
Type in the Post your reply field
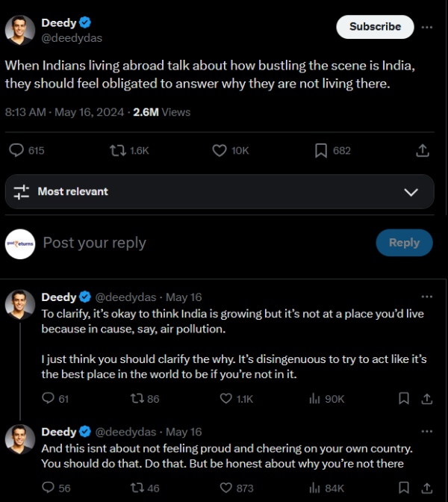click(x=202, y=243)
